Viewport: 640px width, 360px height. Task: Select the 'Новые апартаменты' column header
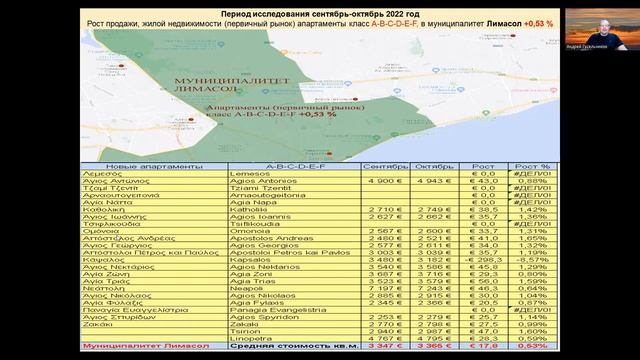click(154, 167)
